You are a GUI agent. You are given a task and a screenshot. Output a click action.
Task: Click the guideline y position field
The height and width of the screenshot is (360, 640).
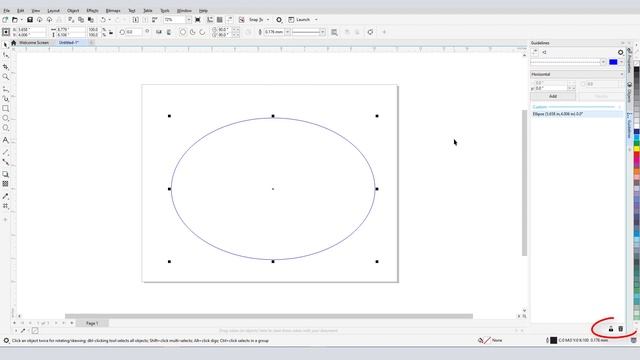tap(551, 88)
